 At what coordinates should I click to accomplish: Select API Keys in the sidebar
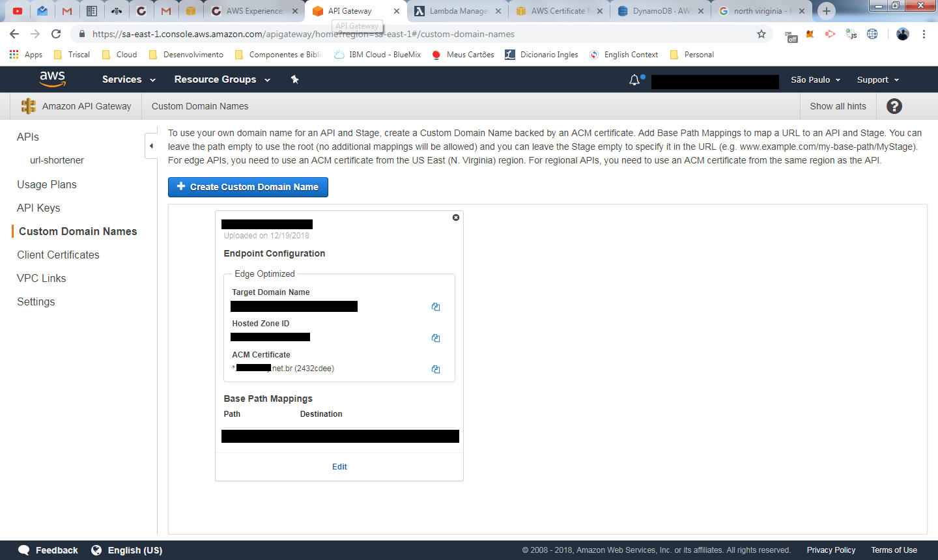tap(38, 208)
